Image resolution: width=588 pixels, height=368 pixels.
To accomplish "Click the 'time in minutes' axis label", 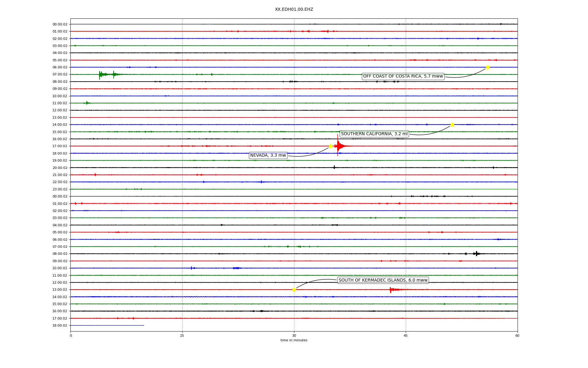I will pyautogui.click(x=294, y=340).
